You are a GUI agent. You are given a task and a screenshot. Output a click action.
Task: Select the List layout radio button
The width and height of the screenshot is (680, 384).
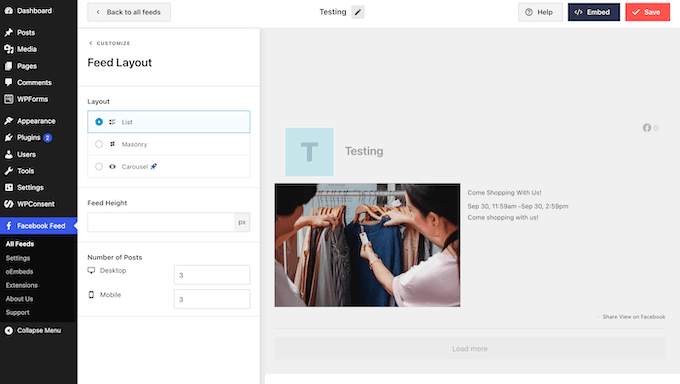click(99, 122)
